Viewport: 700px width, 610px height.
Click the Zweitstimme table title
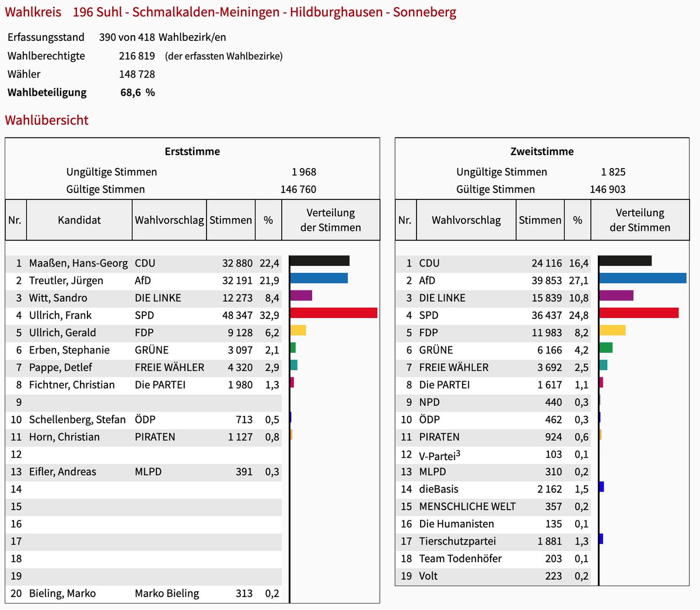(x=542, y=151)
